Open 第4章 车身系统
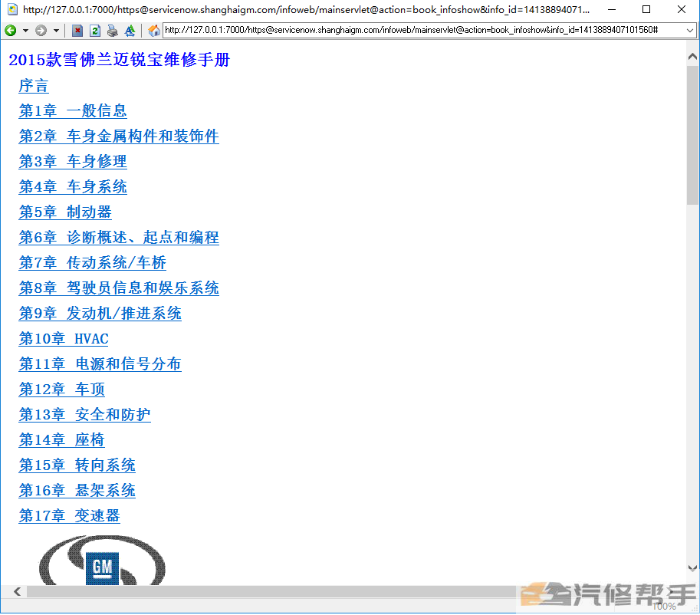700x615 pixels. [x=73, y=186]
